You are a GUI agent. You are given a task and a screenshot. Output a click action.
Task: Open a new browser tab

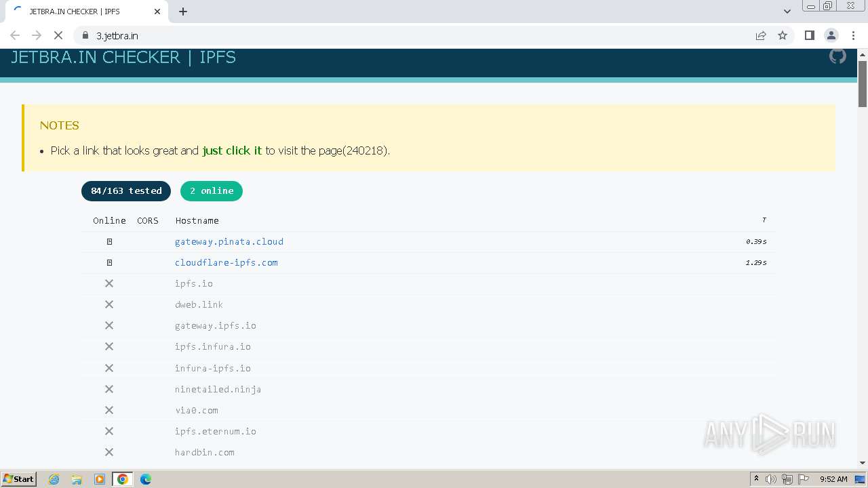pos(183,12)
